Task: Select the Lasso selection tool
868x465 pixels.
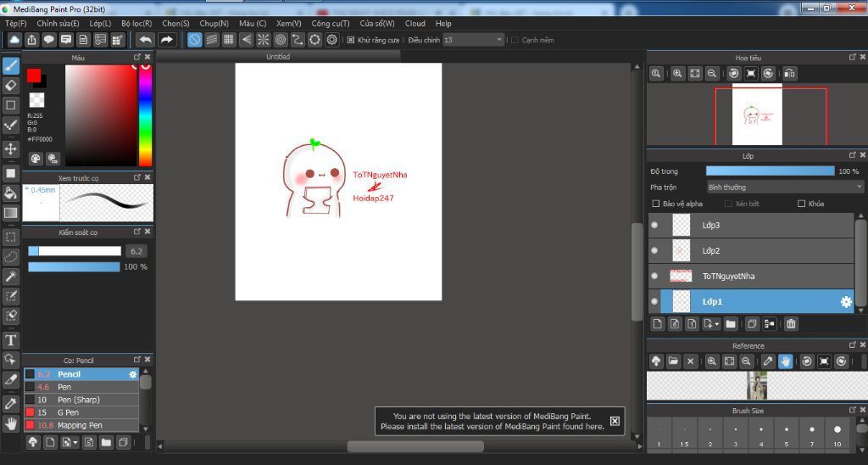Action: 10,256
